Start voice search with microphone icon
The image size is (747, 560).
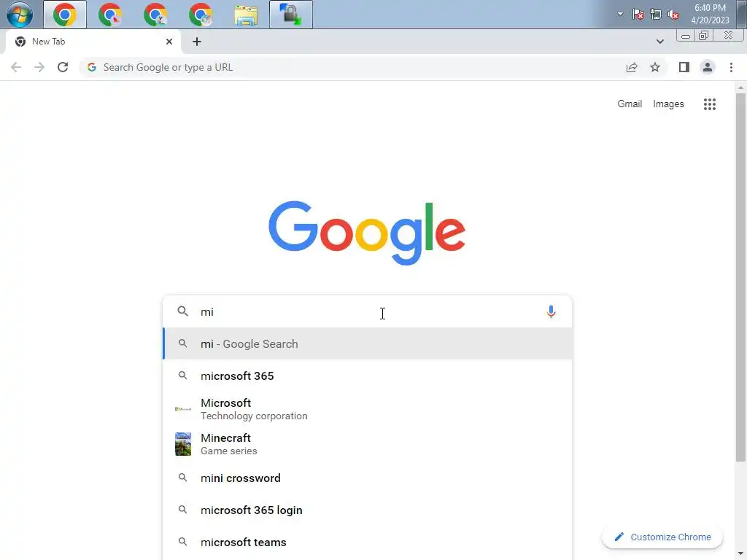(x=551, y=311)
